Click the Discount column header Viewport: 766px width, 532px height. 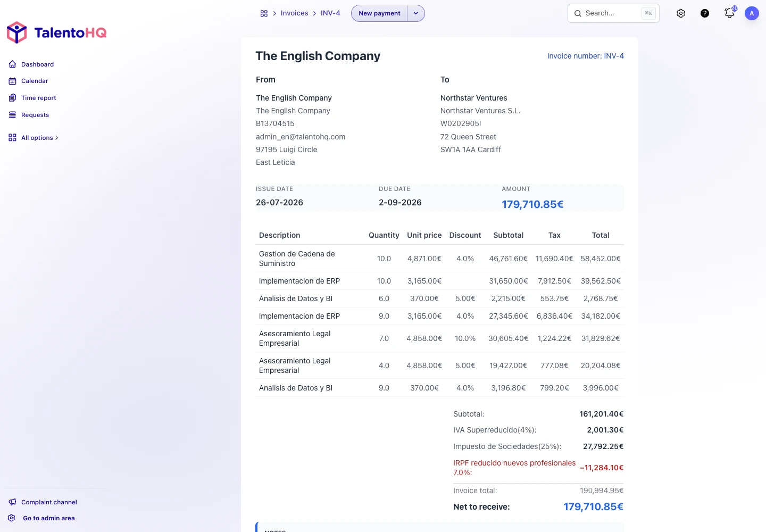pos(465,235)
